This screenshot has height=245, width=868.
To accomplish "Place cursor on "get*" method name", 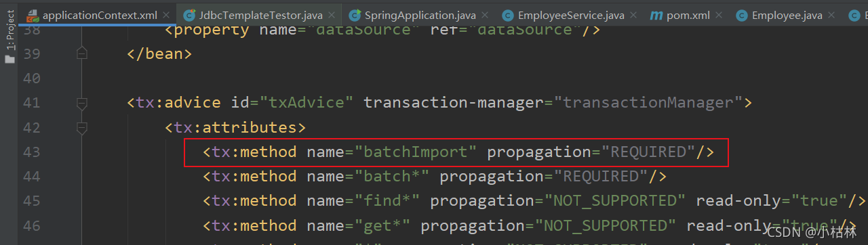I will point(382,225).
